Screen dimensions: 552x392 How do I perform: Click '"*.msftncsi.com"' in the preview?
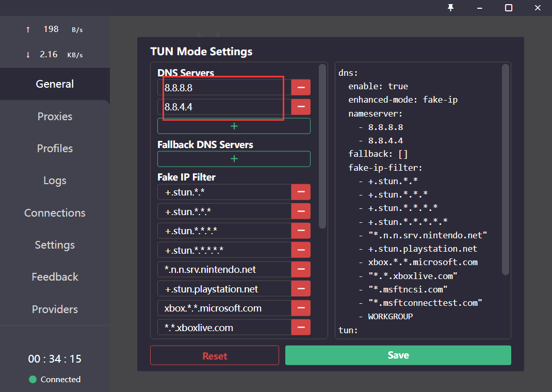click(x=408, y=289)
